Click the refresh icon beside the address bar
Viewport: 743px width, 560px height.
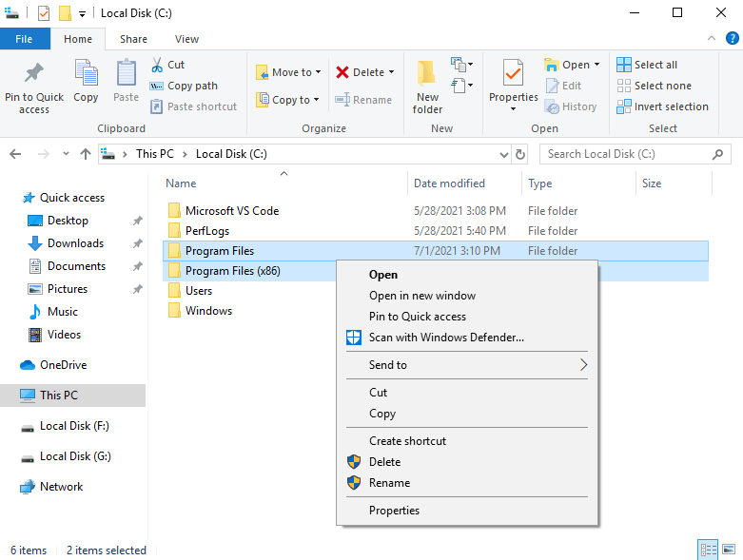coord(520,154)
